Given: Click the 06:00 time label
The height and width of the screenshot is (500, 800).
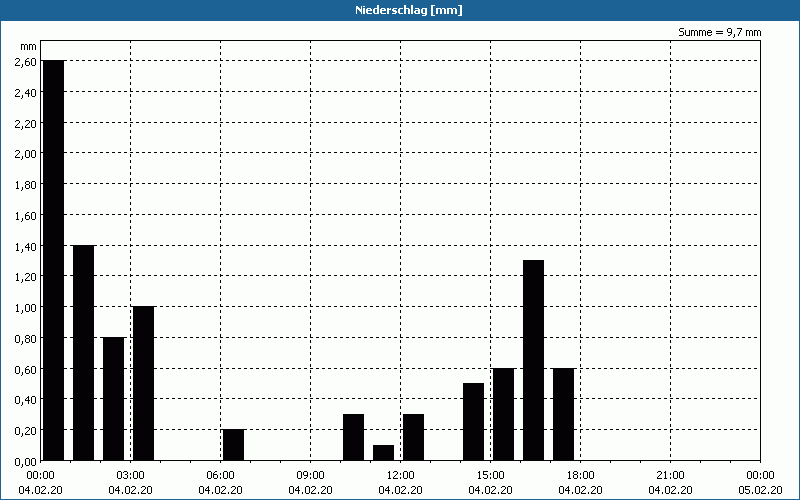Looking at the screenshot, I should [220, 475].
